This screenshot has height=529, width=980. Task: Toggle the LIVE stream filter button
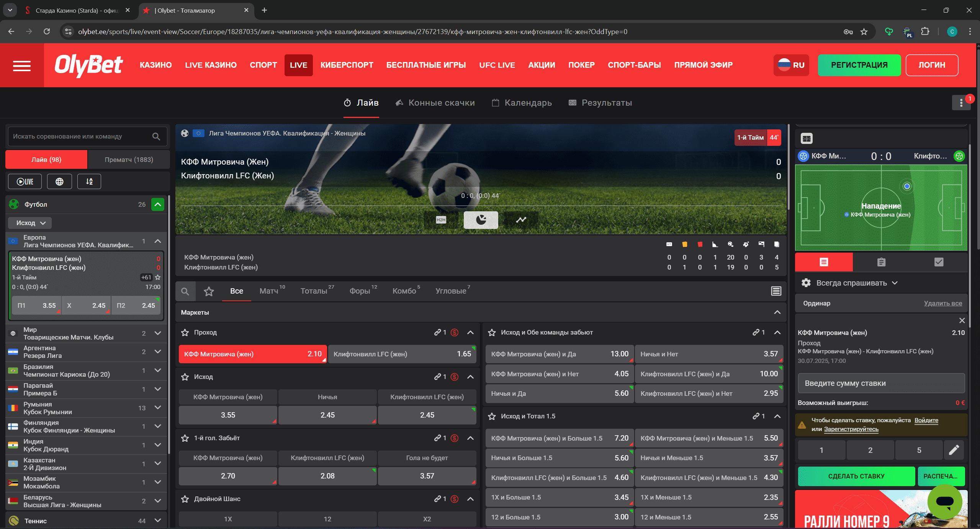pos(25,181)
